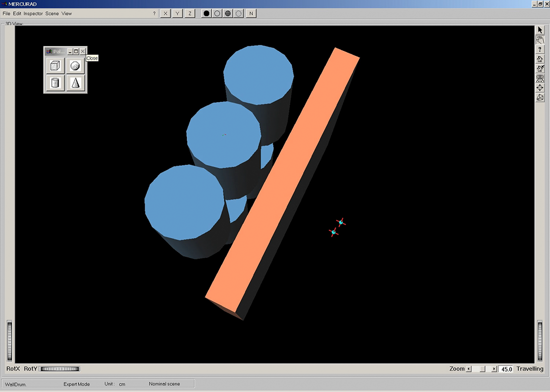The height and width of the screenshot is (392, 550).
Task: Add a box shape from palette
Action: coord(55,66)
